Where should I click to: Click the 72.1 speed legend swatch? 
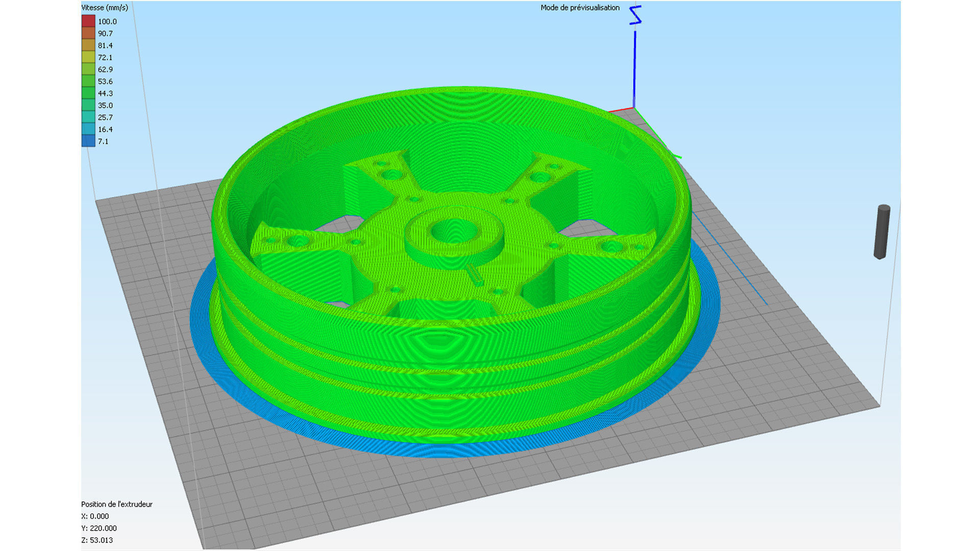click(x=88, y=57)
